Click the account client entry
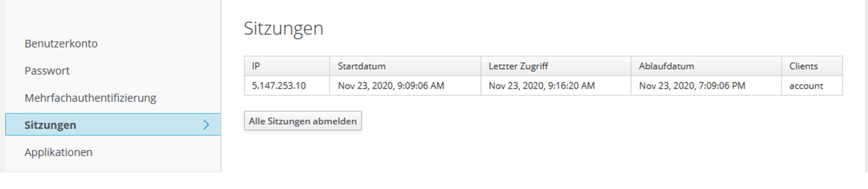The image size is (868, 189). coord(806,86)
